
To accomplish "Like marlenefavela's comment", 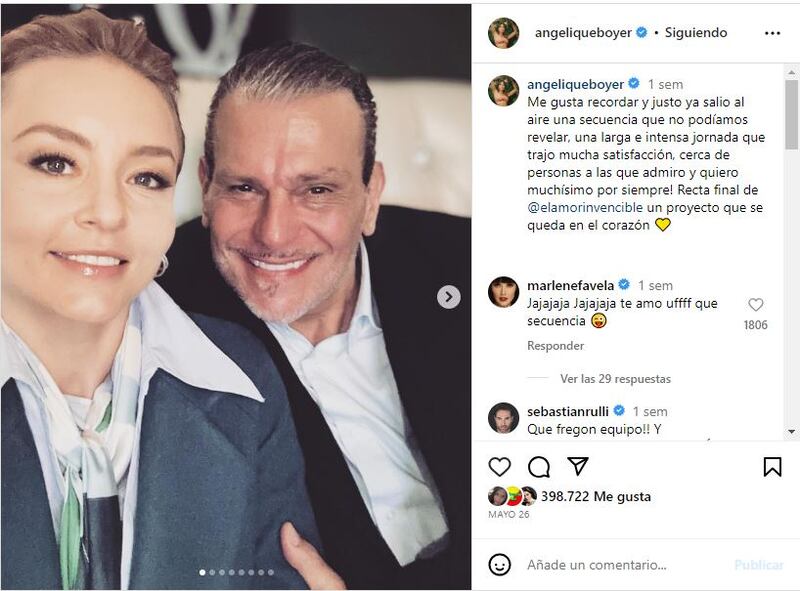I will [755, 305].
